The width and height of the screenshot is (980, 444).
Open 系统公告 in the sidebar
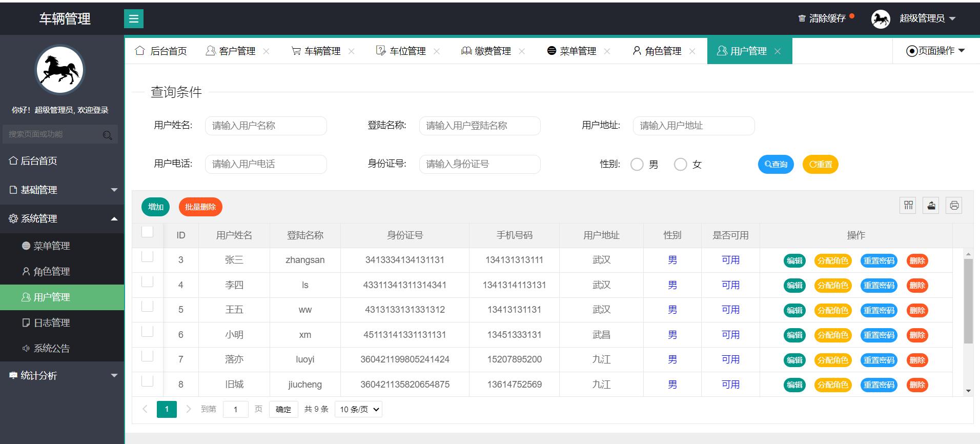coord(62,348)
